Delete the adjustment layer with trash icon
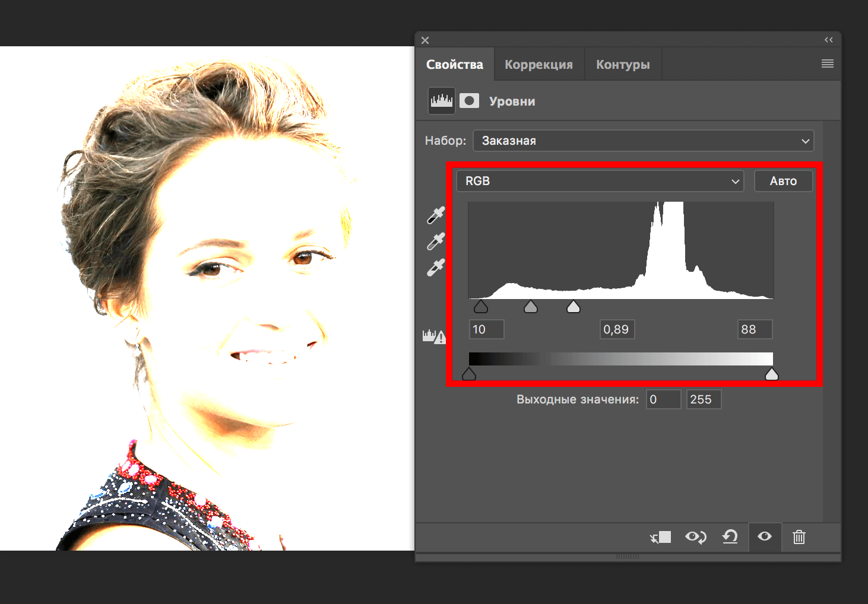The height and width of the screenshot is (604, 868). [x=799, y=537]
